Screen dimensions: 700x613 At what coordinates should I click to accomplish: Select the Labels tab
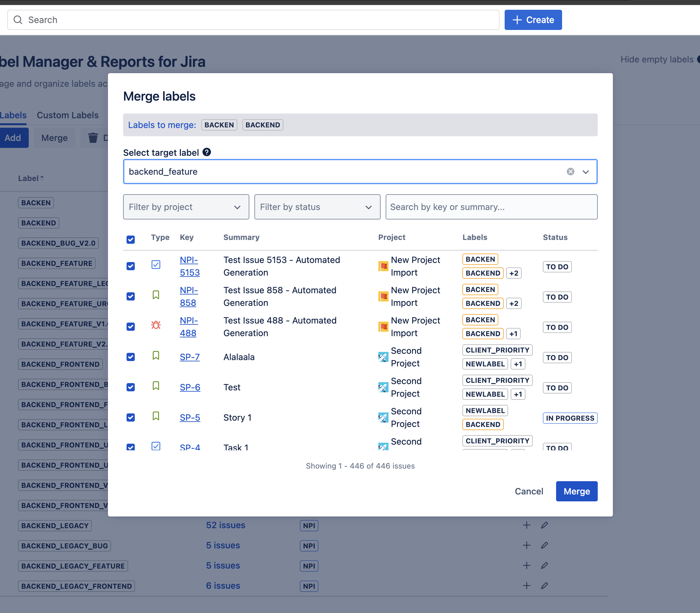click(x=13, y=115)
